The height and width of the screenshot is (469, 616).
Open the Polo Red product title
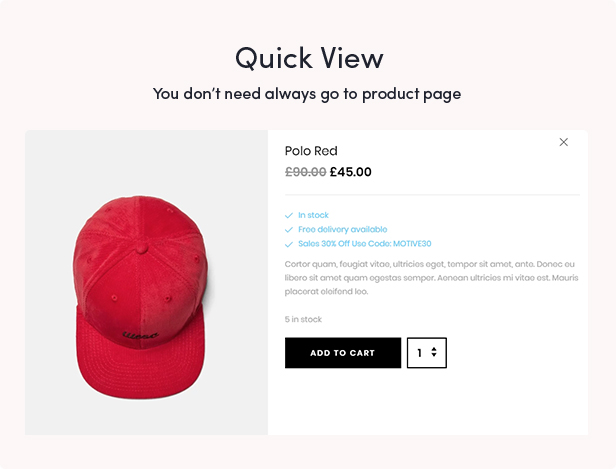click(x=311, y=151)
